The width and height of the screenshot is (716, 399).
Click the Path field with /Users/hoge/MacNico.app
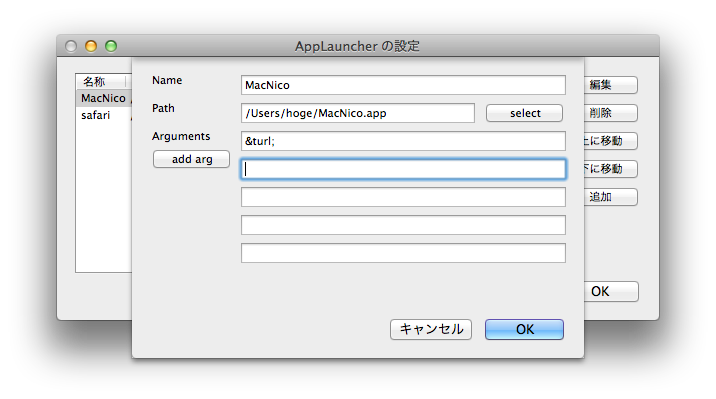(x=358, y=113)
